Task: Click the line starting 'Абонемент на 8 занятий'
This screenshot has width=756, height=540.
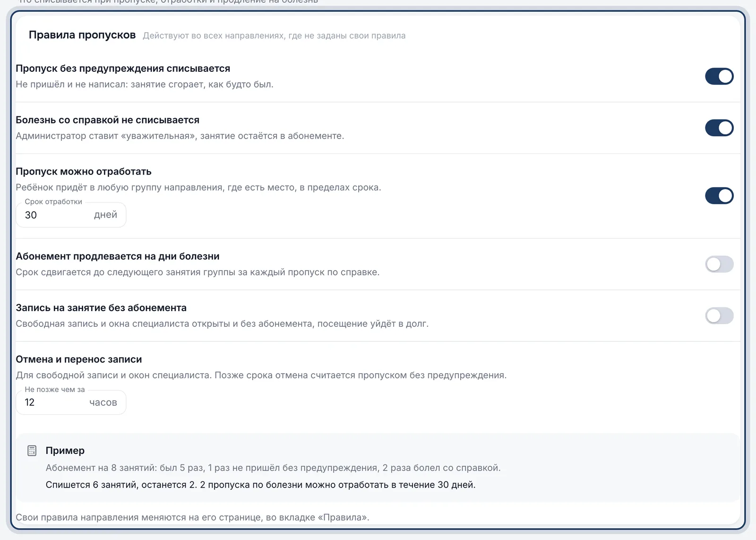Action: tap(273, 468)
